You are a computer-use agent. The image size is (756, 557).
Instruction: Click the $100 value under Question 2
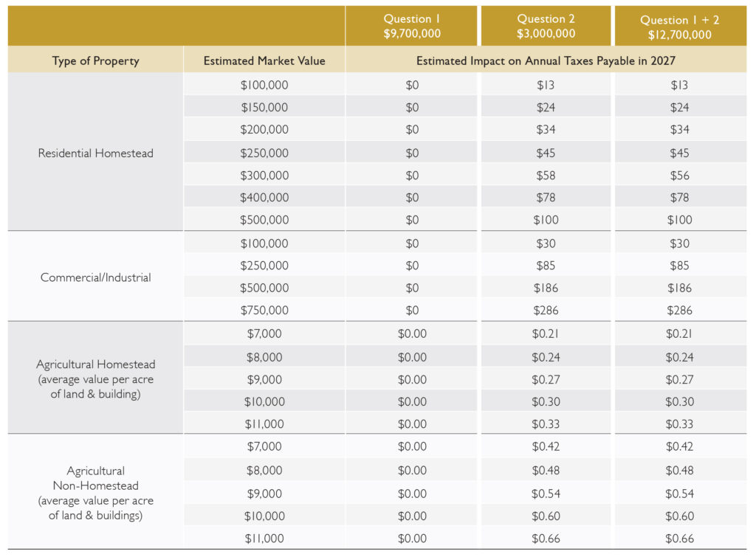[x=546, y=220]
